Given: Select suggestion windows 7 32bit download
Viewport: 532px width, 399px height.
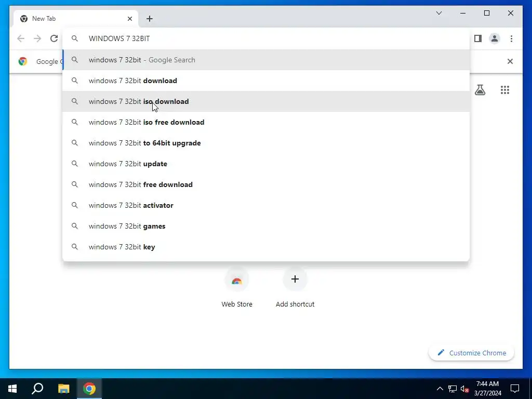Looking at the screenshot, I should tap(266, 81).
